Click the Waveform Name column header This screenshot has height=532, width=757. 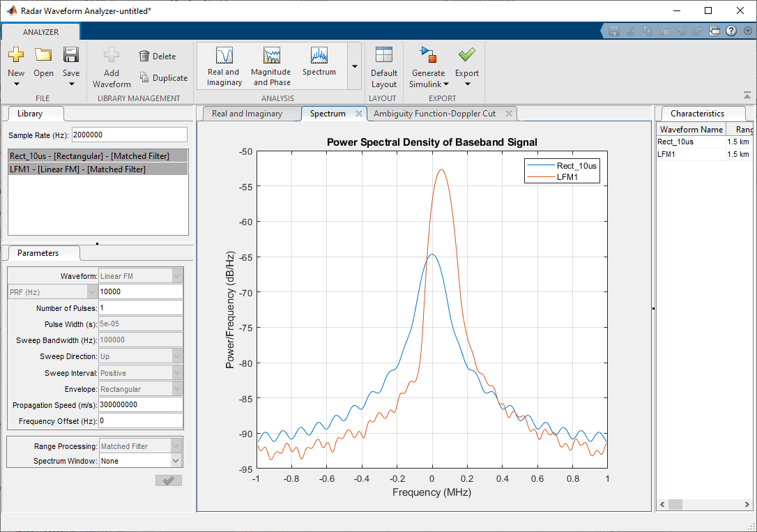point(691,130)
